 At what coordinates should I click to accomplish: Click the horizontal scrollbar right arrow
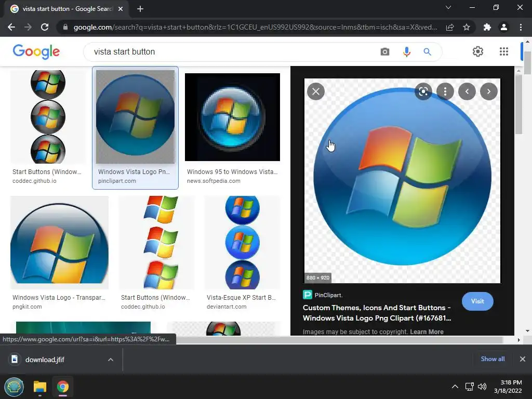point(518,340)
